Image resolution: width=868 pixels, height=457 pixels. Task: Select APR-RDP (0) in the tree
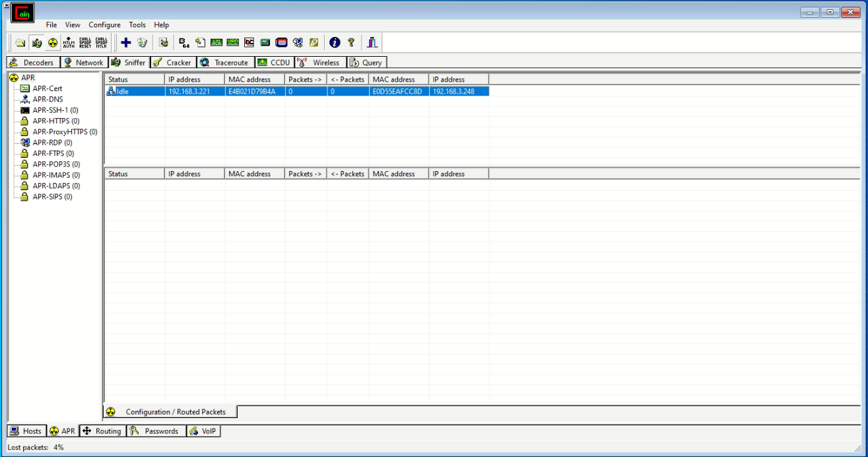(x=53, y=143)
